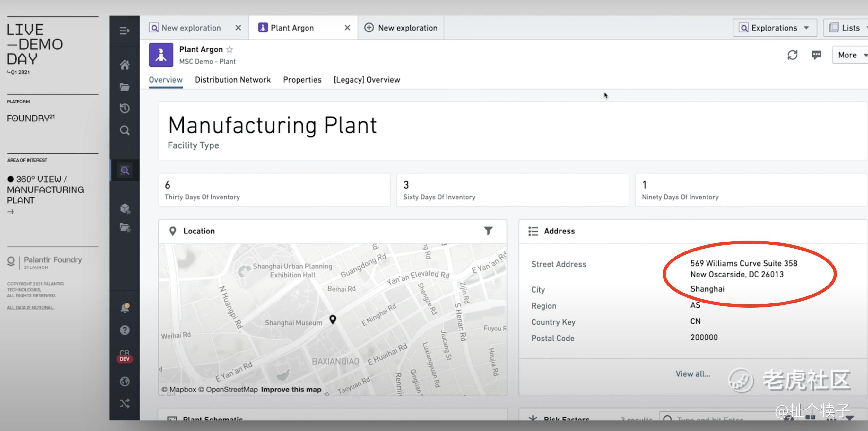Viewport: 868px width, 431px height.
Task: Click the Shanghai city value
Action: point(707,289)
